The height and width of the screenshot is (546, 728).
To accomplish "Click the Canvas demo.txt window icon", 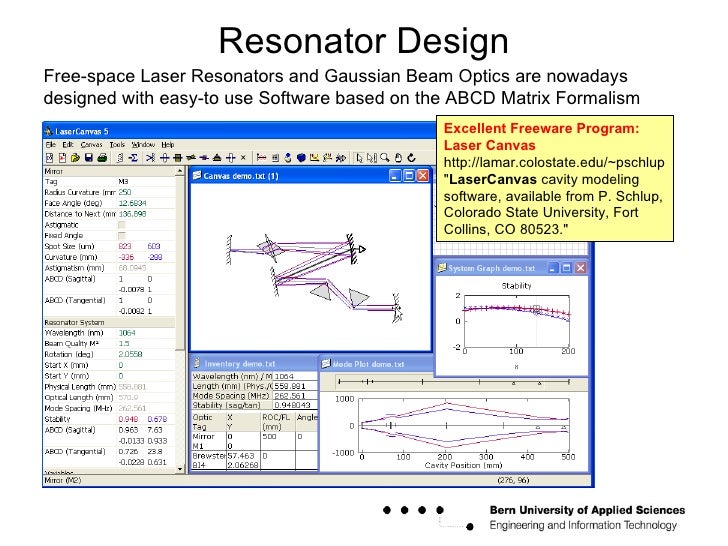I will click(197, 176).
